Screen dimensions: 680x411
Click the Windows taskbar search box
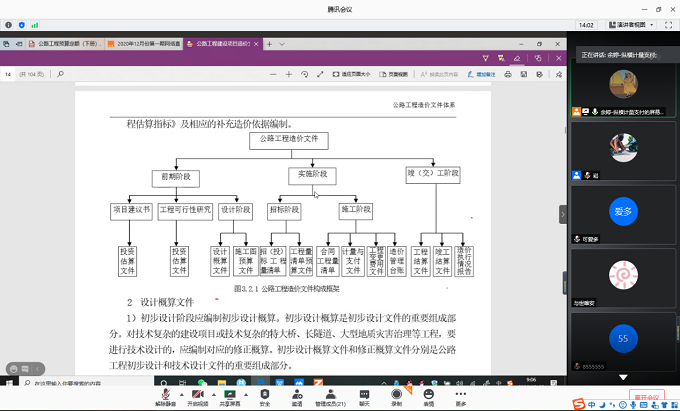click(x=86, y=383)
